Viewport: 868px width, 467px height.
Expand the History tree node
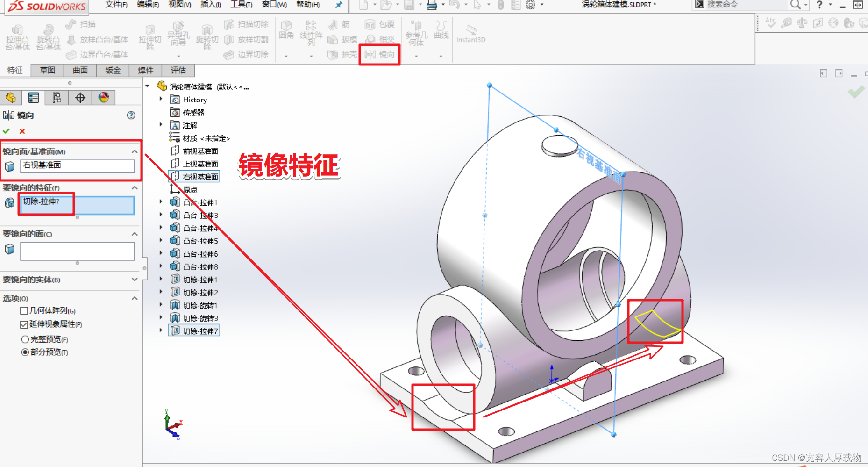coord(161,99)
